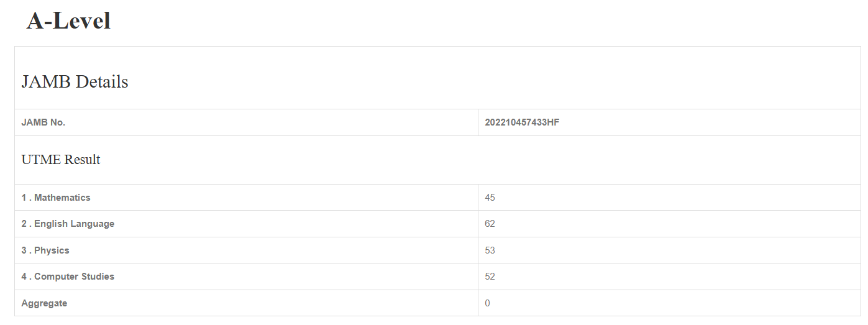Click the Computer Studies score 52
868x325 pixels.
(x=490, y=277)
